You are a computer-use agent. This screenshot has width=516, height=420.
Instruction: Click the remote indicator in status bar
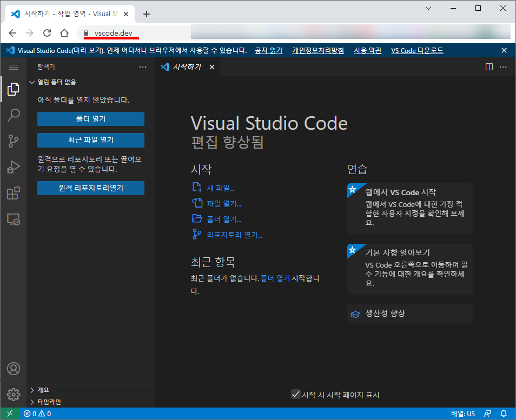pyautogui.click(x=10, y=414)
